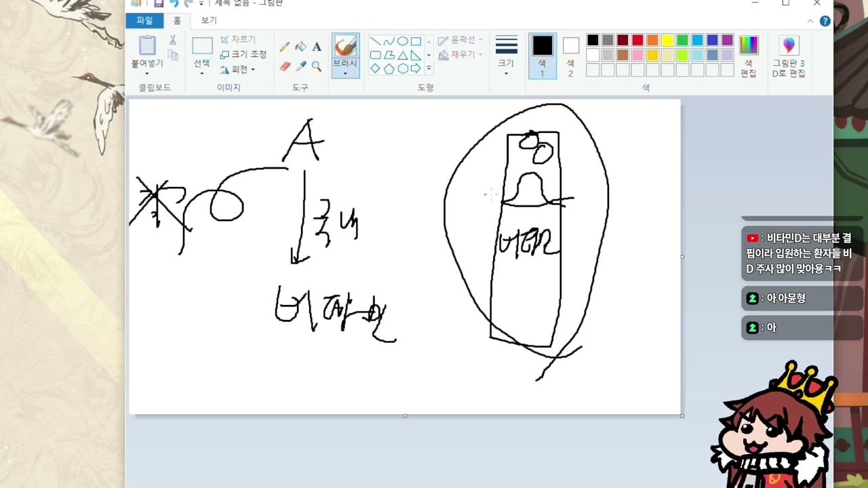Choose the Triangle shape
868x488 pixels.
coord(402,55)
